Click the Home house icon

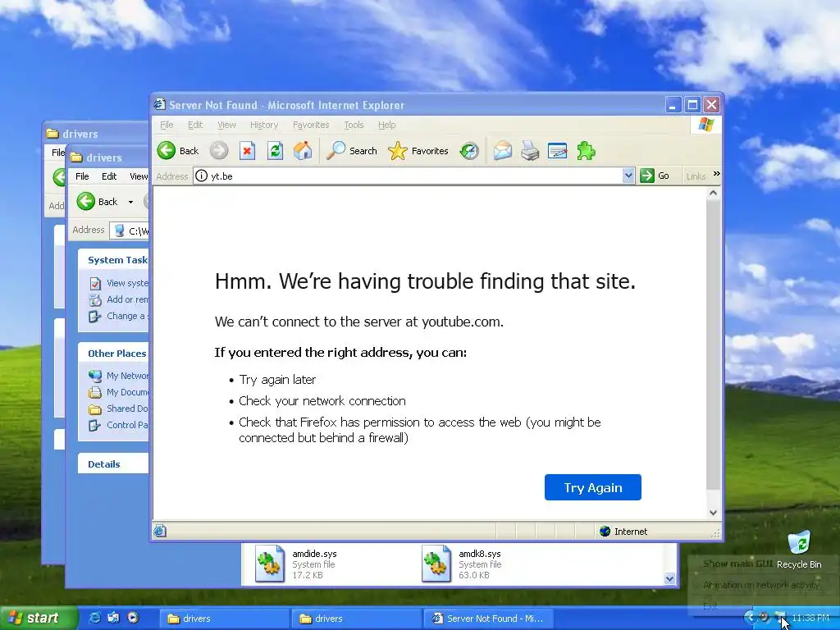(x=303, y=151)
